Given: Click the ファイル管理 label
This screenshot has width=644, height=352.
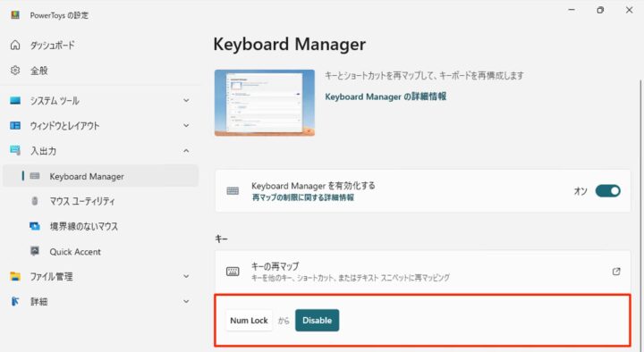Looking at the screenshot, I should pyautogui.click(x=51, y=277).
